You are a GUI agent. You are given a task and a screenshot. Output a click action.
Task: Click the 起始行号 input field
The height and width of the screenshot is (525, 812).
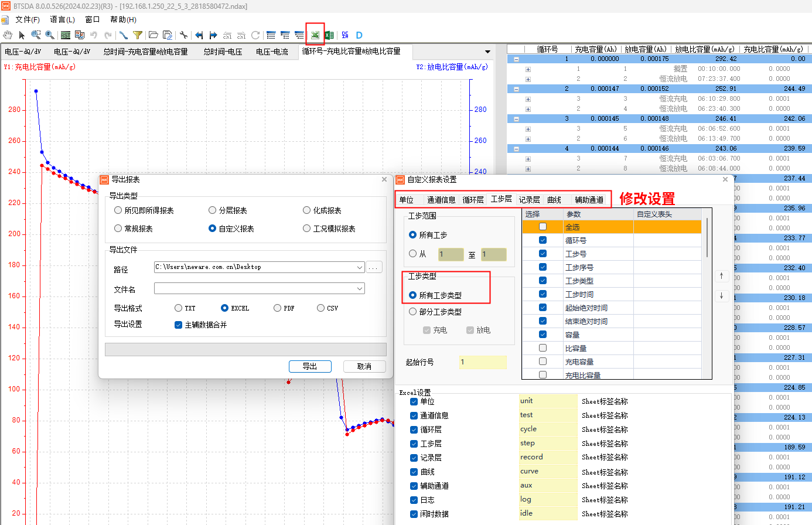[x=483, y=362]
